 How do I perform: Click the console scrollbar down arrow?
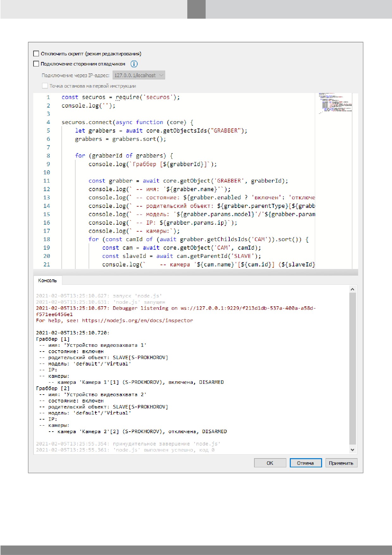tap(352, 450)
